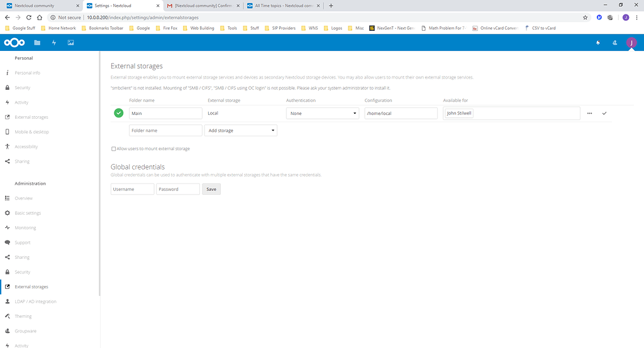Open the Home Network bookmark folder
The height and width of the screenshot is (348, 644).
pyautogui.click(x=58, y=28)
